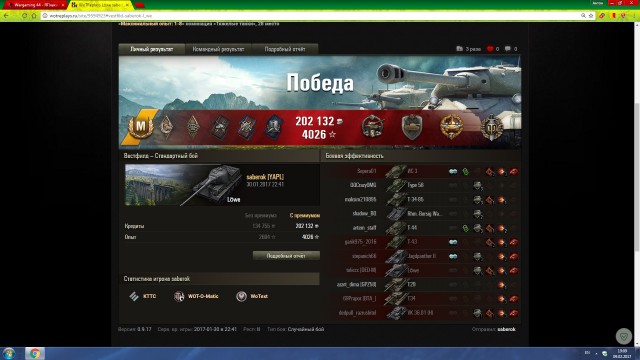Click the spotted icon in the ИС-3 row
Image resolution: width=640 pixels, height=360 pixels.
(453, 171)
